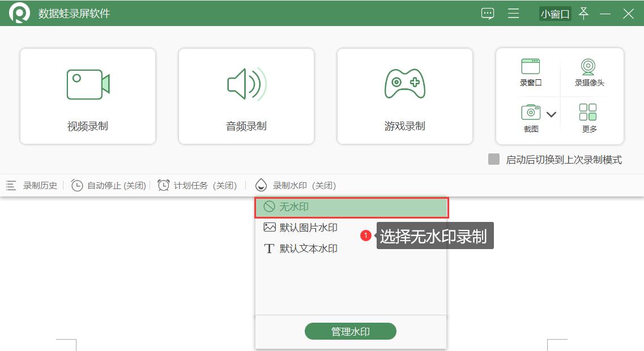
Task: Click the 管理水印 manage watermark button
Action: (x=351, y=331)
